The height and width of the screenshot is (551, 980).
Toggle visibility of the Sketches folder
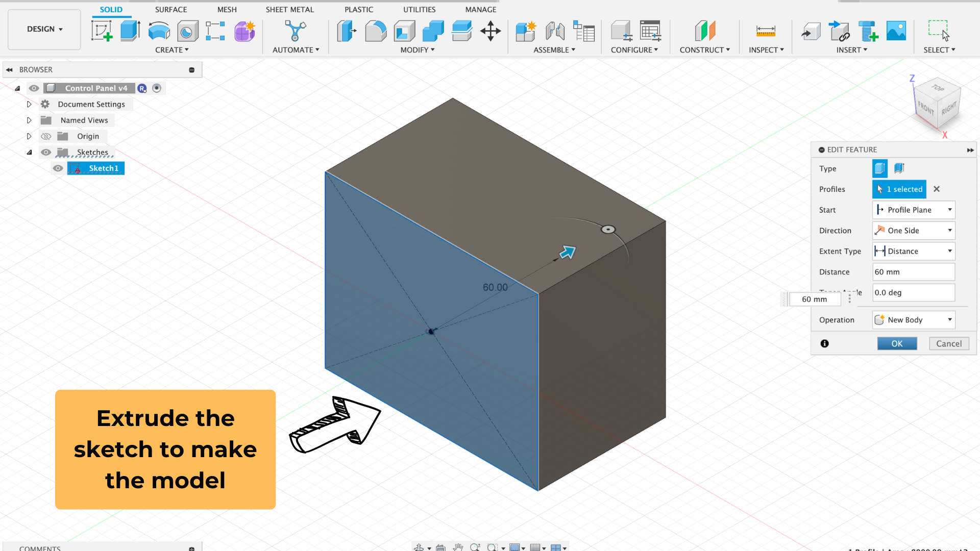[46, 153]
